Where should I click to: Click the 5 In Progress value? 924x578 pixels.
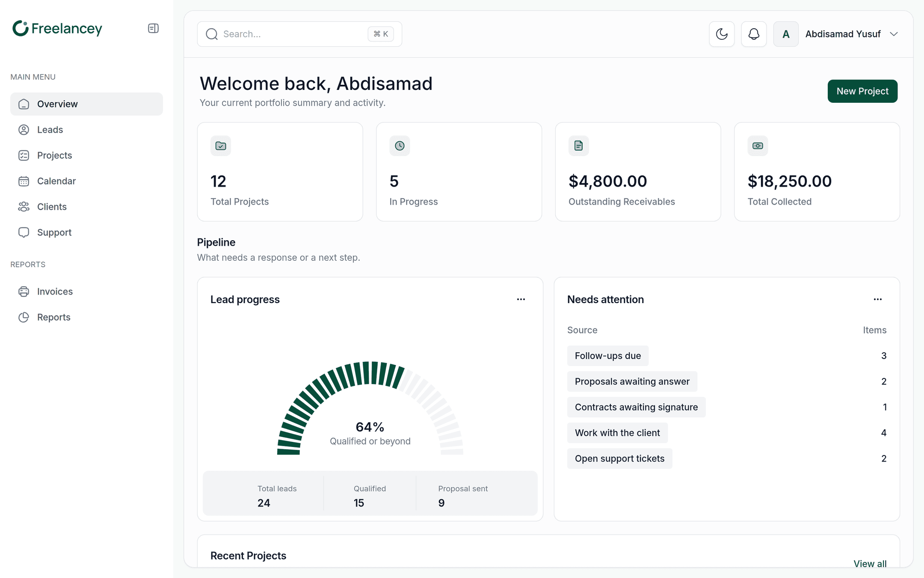tap(394, 181)
